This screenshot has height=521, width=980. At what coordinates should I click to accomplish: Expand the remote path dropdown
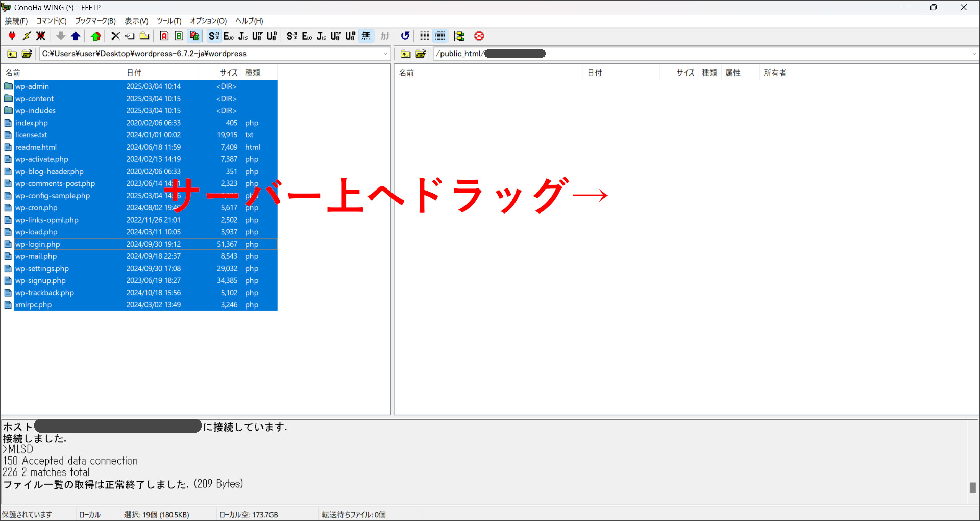click(x=974, y=54)
